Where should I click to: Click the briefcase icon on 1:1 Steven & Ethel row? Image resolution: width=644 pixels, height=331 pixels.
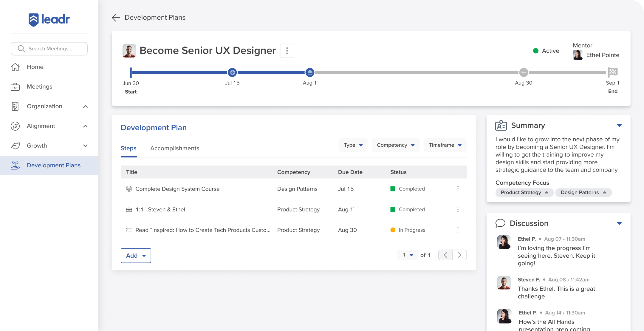[x=129, y=209]
